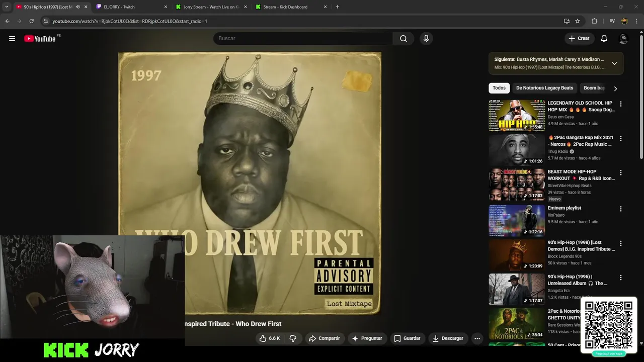Open options for Eminem playlist video
This screenshot has width=644, height=362.
[620, 209]
